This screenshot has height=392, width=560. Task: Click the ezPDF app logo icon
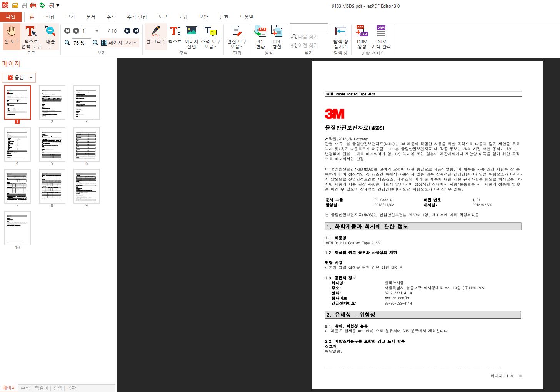coord(5,5)
